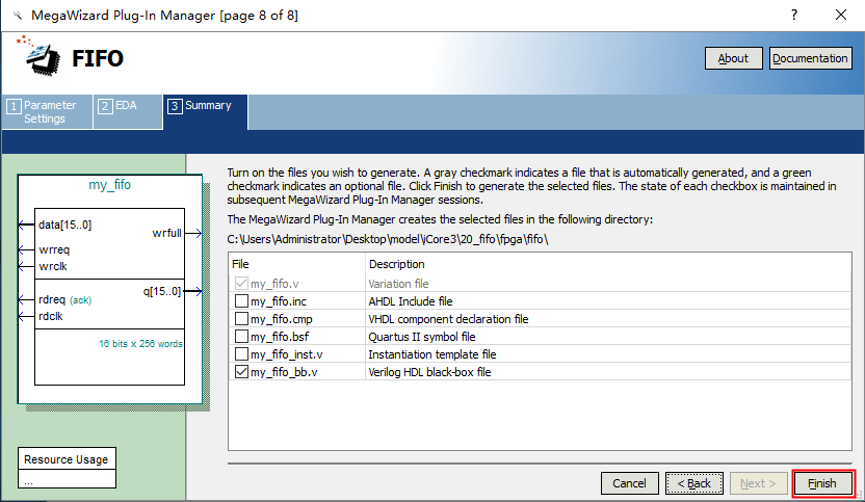Close the MegaWizard Plug-In Manager window
This screenshot has width=865, height=502.
coord(840,16)
